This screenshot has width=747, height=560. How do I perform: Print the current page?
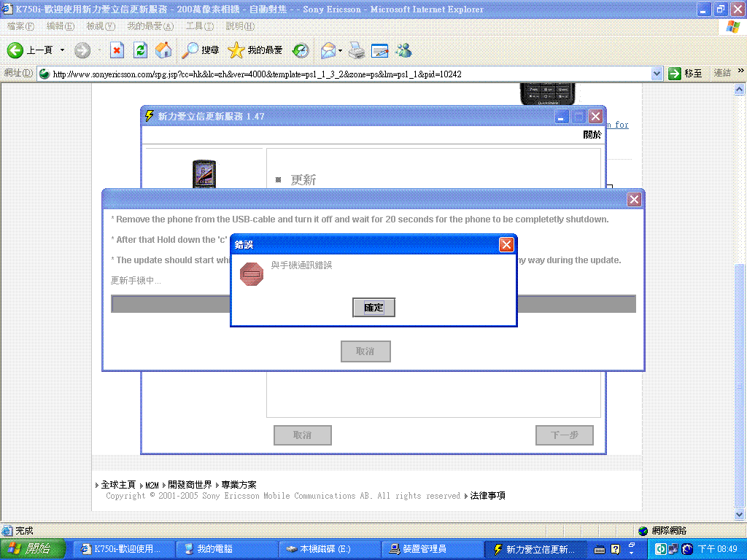click(x=356, y=50)
